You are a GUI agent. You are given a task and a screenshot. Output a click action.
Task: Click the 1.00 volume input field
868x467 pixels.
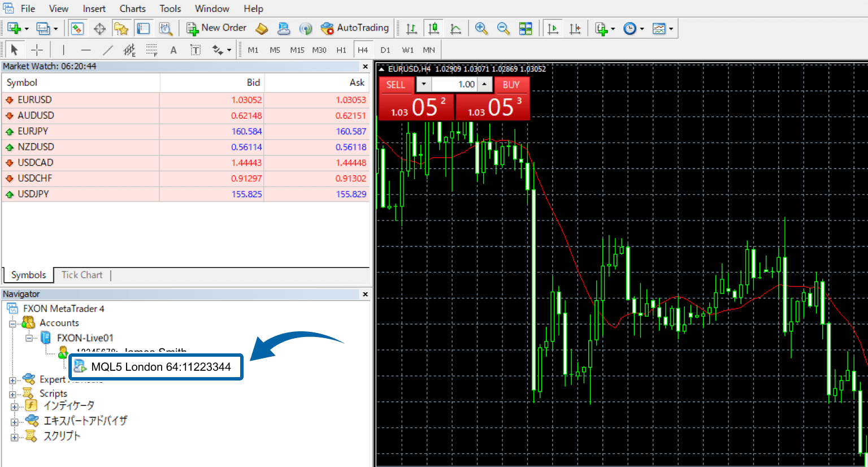click(455, 85)
